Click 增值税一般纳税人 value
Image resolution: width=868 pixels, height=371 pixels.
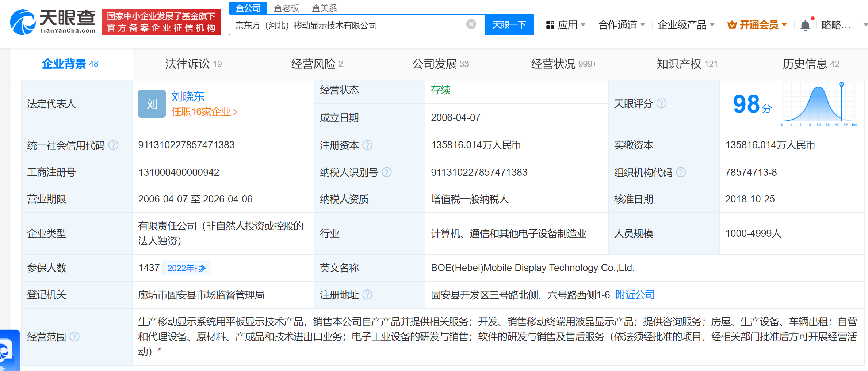pos(470,199)
